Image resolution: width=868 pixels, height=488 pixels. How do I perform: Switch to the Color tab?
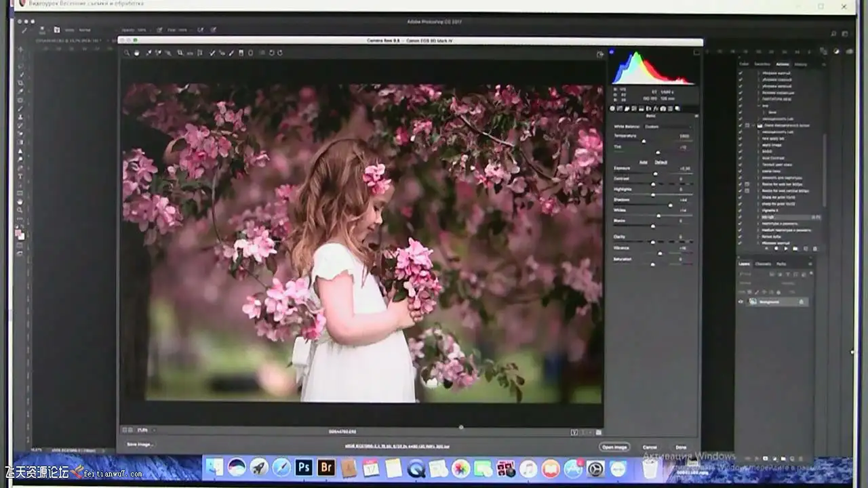(x=745, y=64)
